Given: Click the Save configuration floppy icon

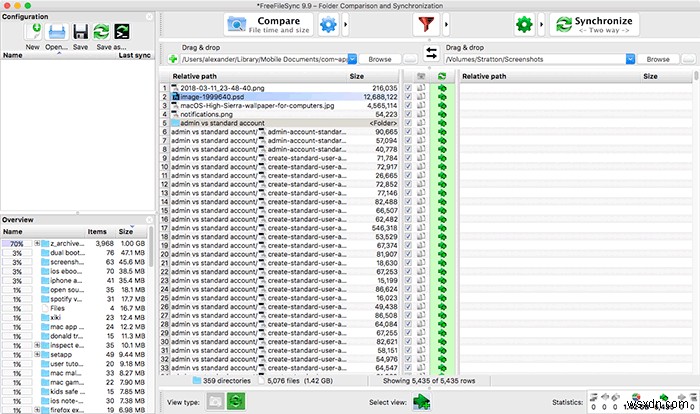Looking at the screenshot, I should pos(80,32).
